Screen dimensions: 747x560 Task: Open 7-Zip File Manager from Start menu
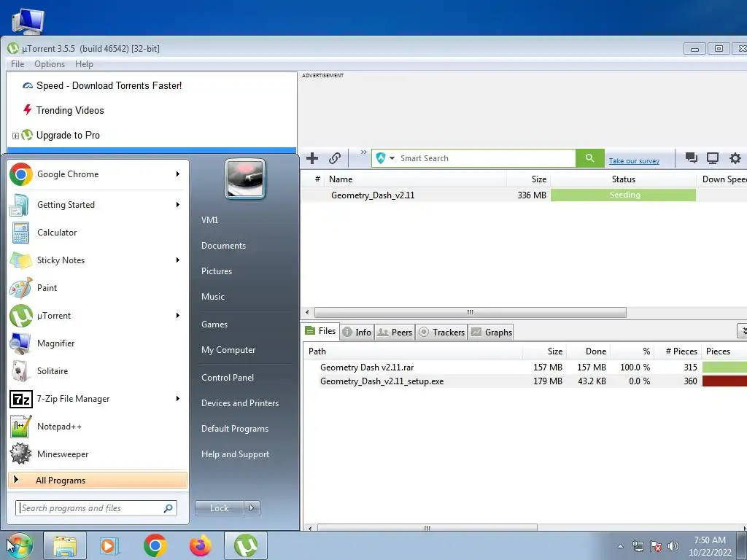(97, 399)
